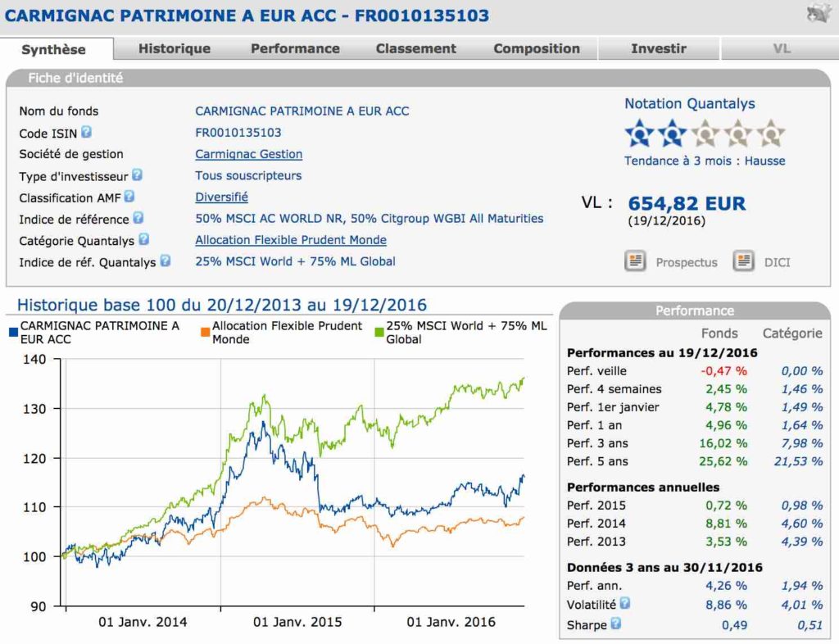Click the Historique base 100 chart title
839x644 pixels.
point(222,305)
